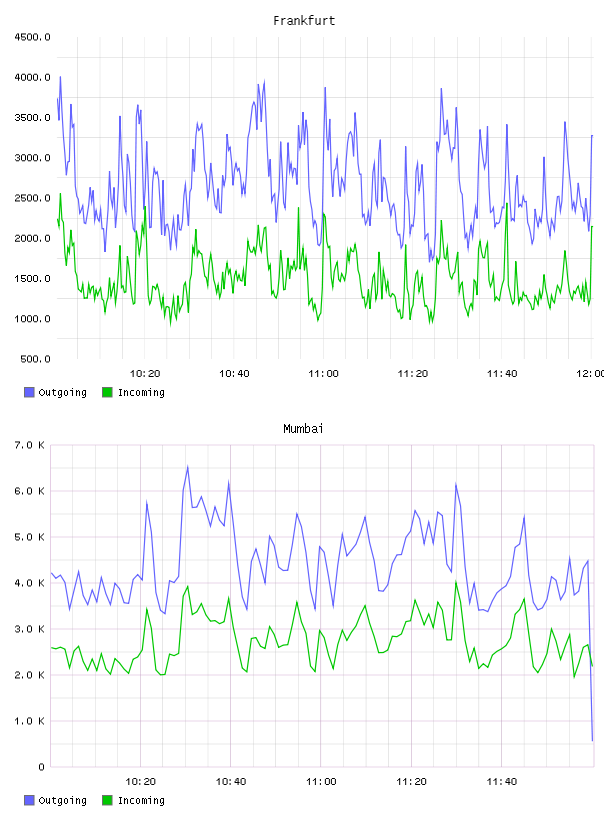608x816 pixels.
Task: Click the 3.0 K y-axis label in Mumbai chart
Action: pos(29,629)
